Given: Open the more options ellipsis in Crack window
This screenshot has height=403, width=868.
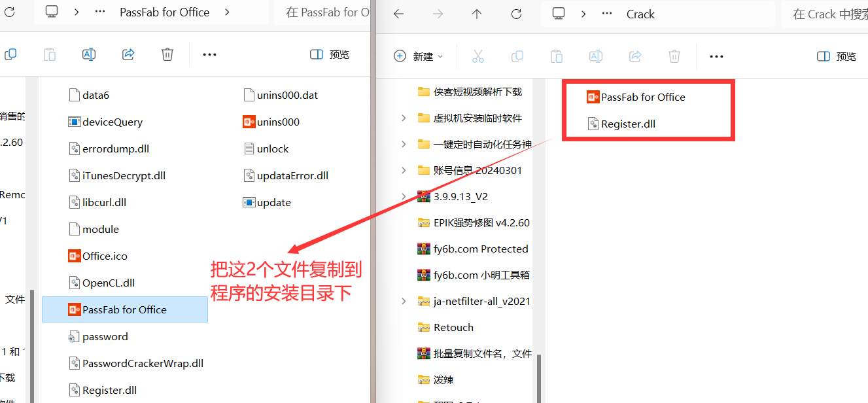Looking at the screenshot, I should 716,56.
